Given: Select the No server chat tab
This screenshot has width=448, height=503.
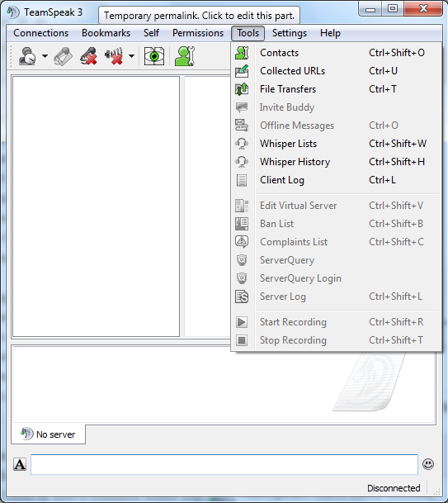Looking at the screenshot, I should [49, 434].
